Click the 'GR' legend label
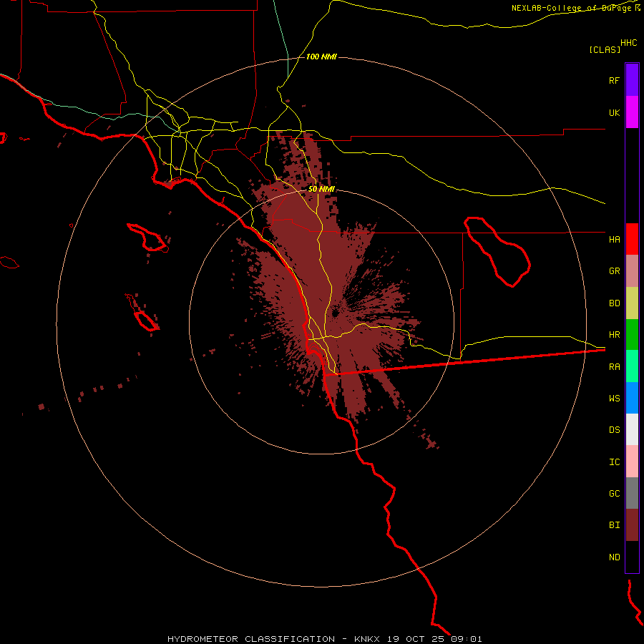 coord(614,271)
